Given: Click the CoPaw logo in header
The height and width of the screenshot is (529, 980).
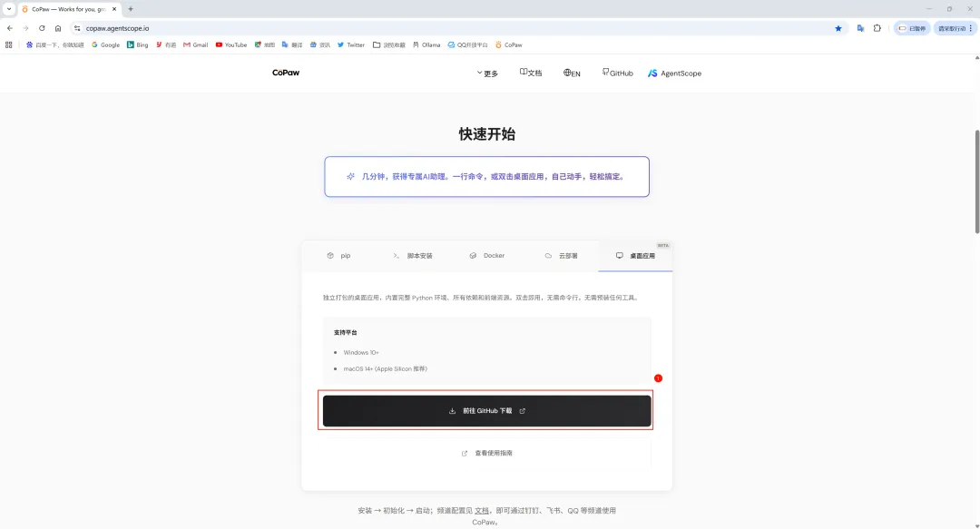Looking at the screenshot, I should [286, 73].
